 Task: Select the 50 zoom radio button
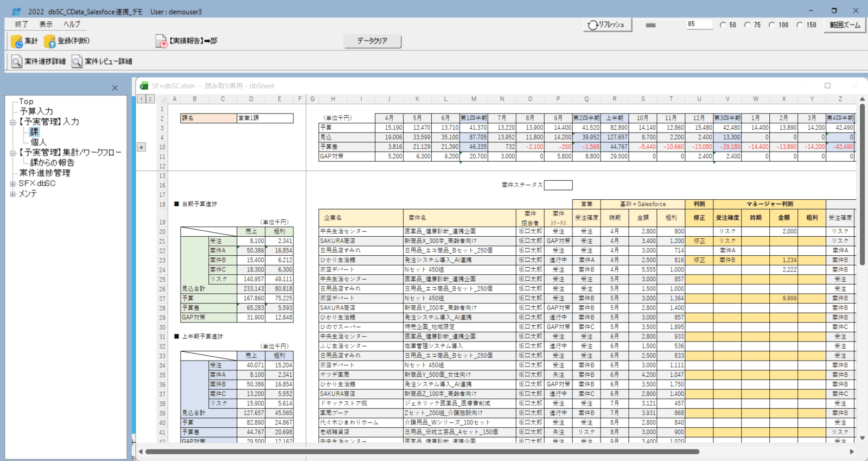pos(723,25)
